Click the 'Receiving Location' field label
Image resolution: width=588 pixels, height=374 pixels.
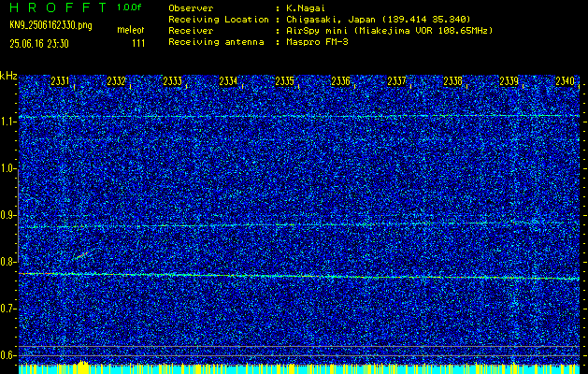coord(219,20)
